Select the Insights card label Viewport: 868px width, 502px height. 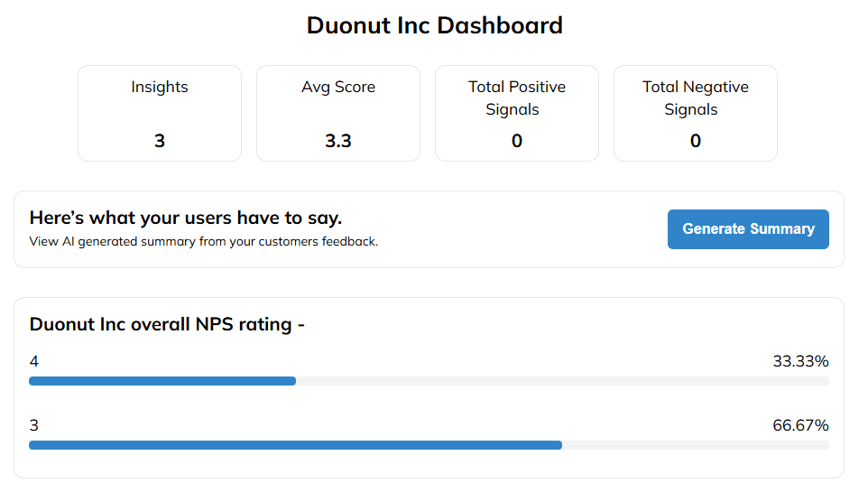[160, 88]
